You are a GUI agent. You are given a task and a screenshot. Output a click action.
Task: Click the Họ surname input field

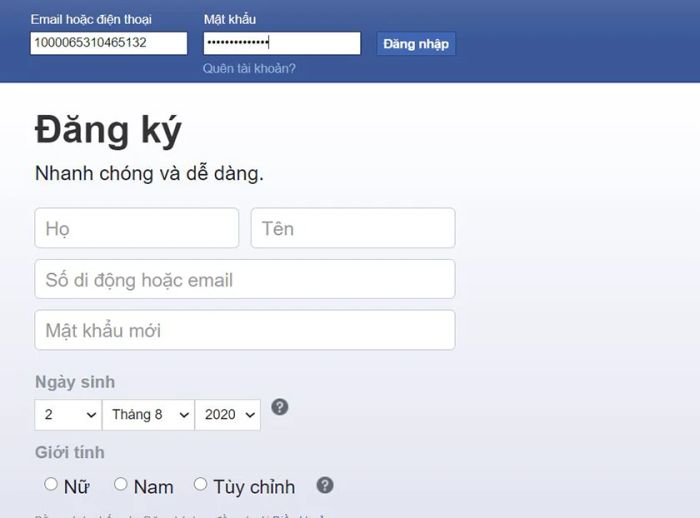pos(137,228)
